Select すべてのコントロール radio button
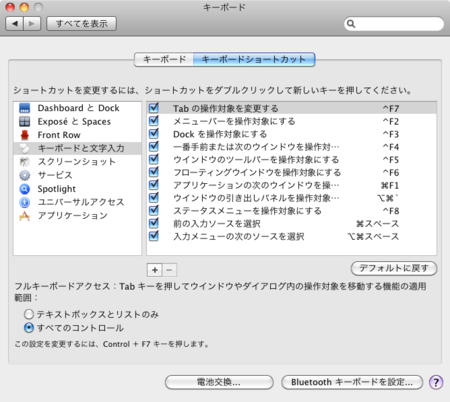The width and height of the screenshot is (450, 402). pyautogui.click(x=29, y=328)
